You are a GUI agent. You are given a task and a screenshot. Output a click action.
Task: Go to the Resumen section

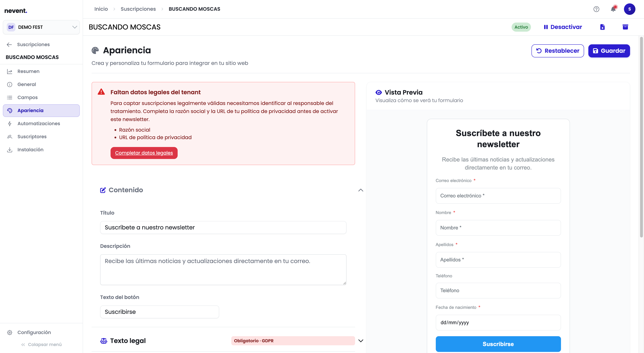pos(41,72)
